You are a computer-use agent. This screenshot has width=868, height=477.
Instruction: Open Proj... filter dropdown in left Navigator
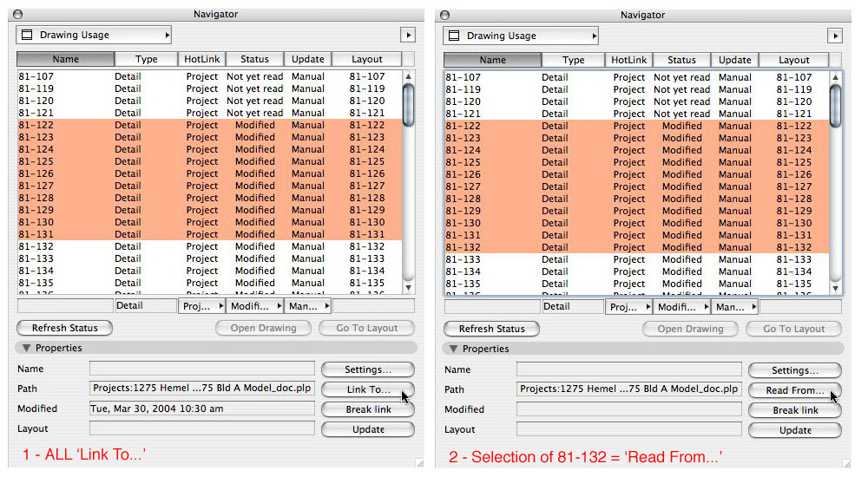(x=201, y=306)
